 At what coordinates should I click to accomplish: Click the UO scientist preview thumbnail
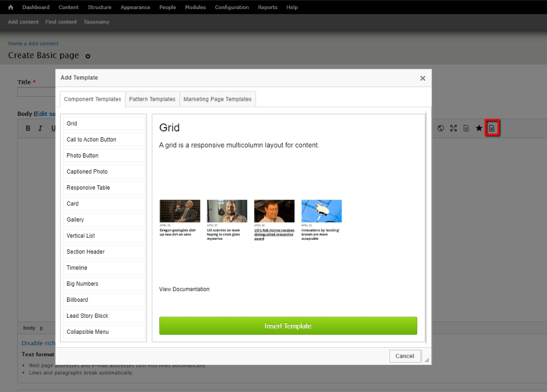click(x=226, y=211)
